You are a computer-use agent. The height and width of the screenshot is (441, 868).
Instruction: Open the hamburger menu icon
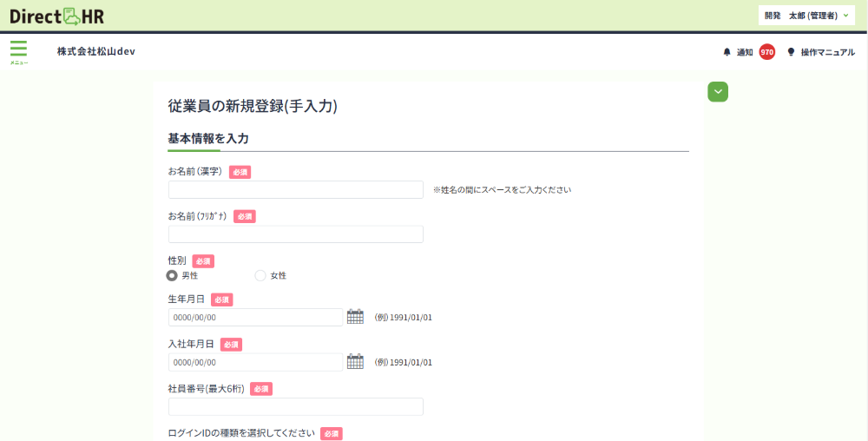[18, 49]
